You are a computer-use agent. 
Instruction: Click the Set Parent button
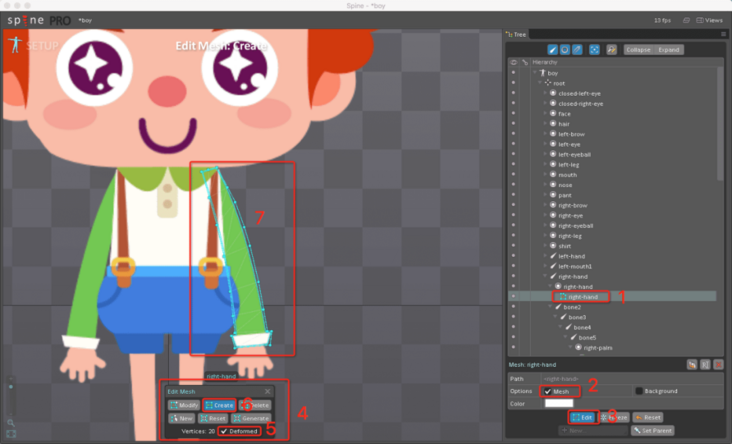pyautogui.click(x=653, y=430)
